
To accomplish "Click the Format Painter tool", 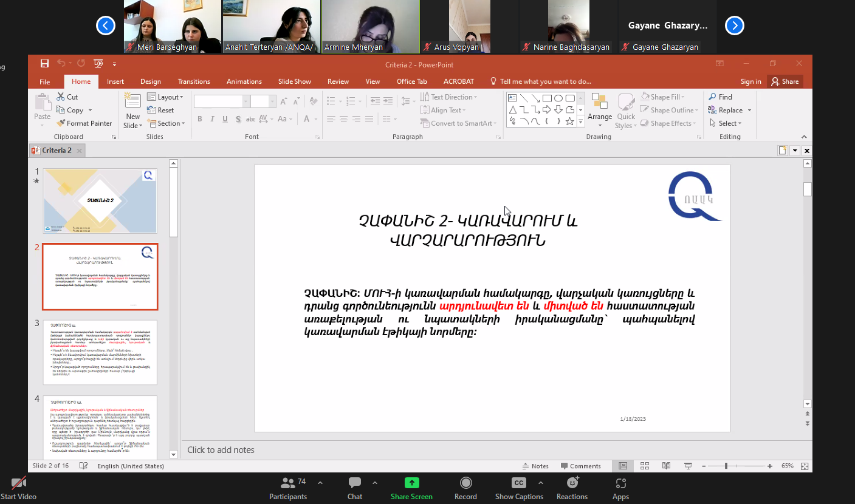I will (x=84, y=123).
